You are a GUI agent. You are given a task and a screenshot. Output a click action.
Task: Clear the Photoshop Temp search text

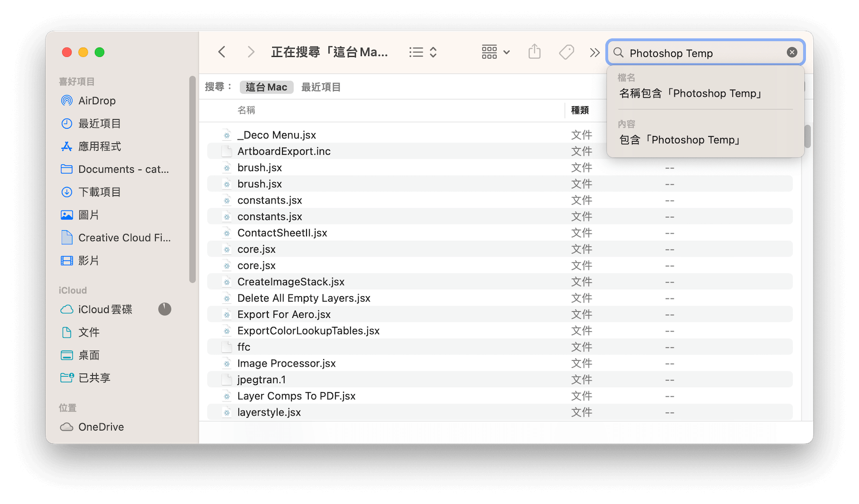792,52
